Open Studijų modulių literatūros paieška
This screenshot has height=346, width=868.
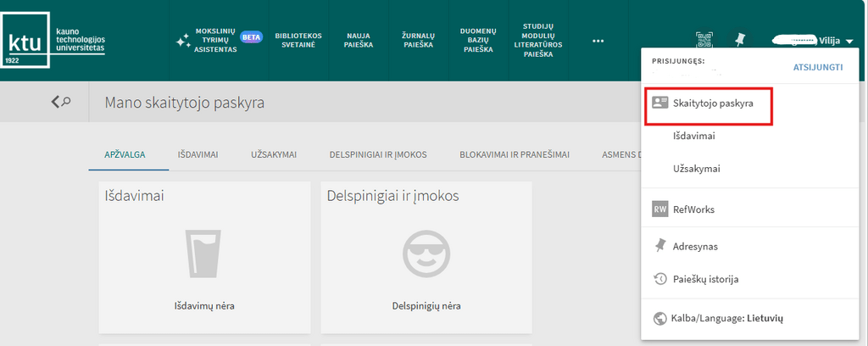pyautogui.click(x=538, y=41)
